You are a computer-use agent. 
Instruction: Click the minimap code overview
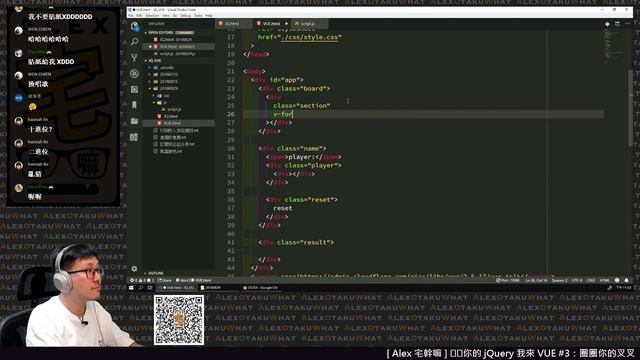615,47
